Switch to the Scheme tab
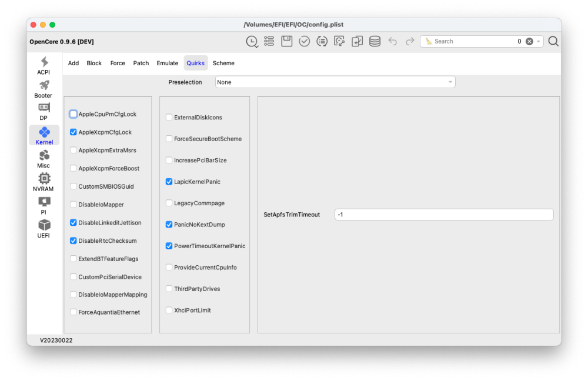The width and height of the screenshot is (588, 381). point(223,63)
